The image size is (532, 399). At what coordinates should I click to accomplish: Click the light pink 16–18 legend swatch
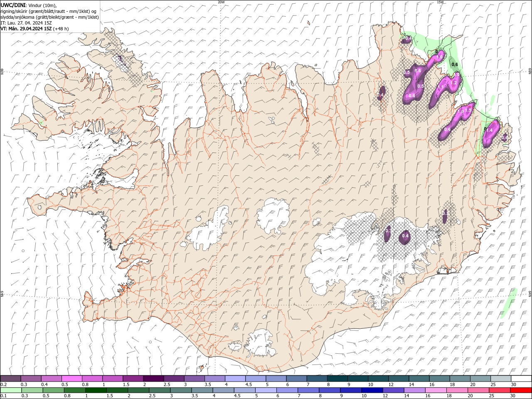[x=436, y=390]
